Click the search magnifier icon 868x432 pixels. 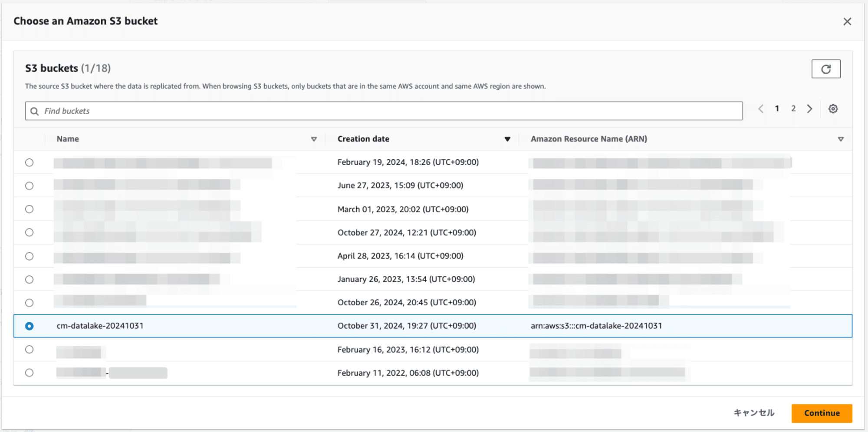click(35, 111)
